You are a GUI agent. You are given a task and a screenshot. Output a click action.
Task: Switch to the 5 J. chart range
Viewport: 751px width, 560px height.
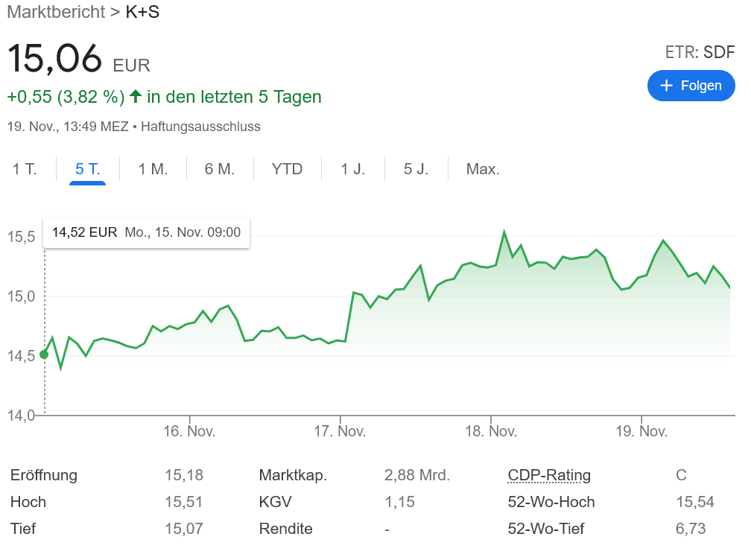coord(416,169)
